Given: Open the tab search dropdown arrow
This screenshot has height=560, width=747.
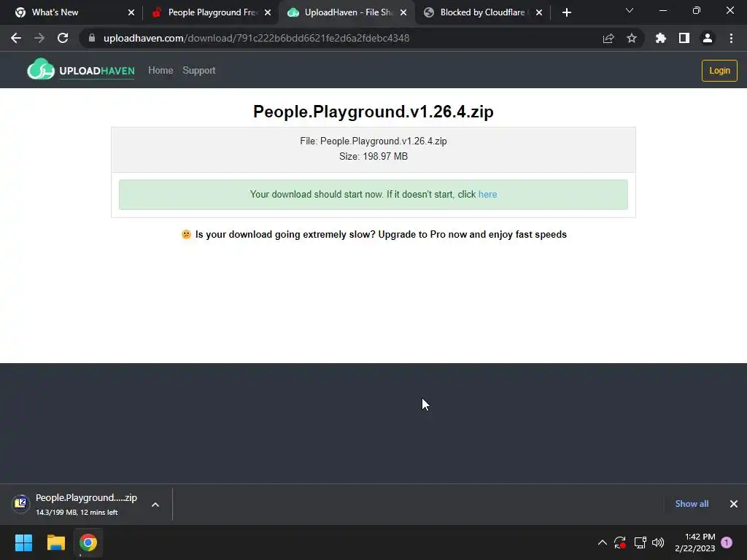Looking at the screenshot, I should click(x=630, y=10).
